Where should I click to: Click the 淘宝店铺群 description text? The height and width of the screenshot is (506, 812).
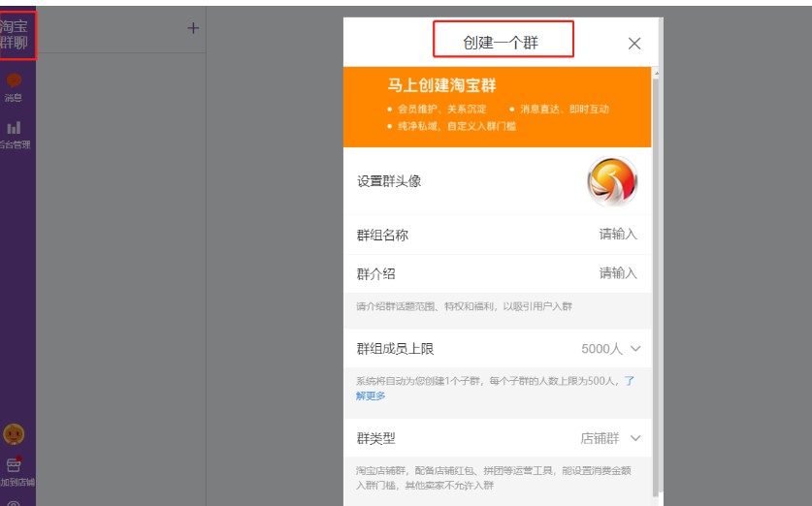(494, 478)
